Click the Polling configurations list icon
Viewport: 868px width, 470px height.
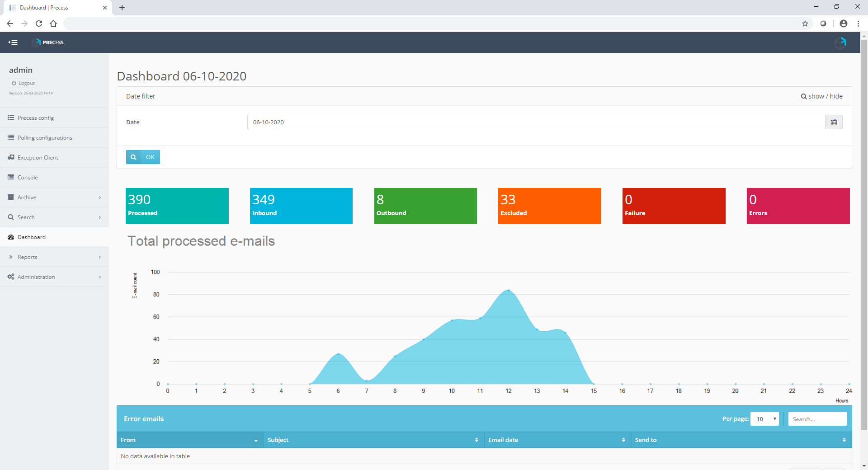(11, 138)
